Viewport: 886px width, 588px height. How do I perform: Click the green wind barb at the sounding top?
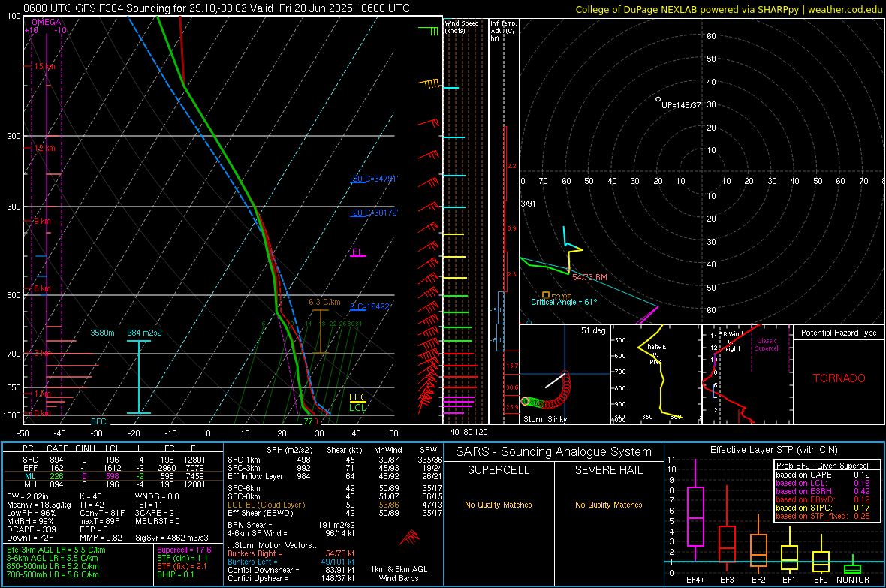click(x=428, y=29)
